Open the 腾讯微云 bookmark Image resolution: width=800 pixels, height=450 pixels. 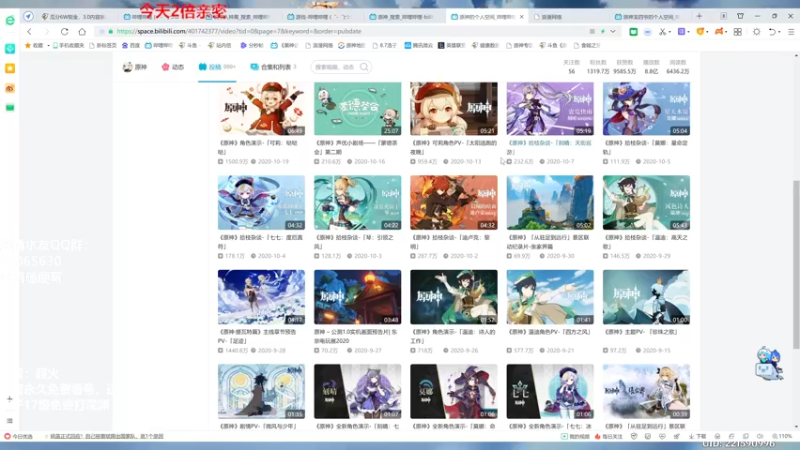[418, 45]
